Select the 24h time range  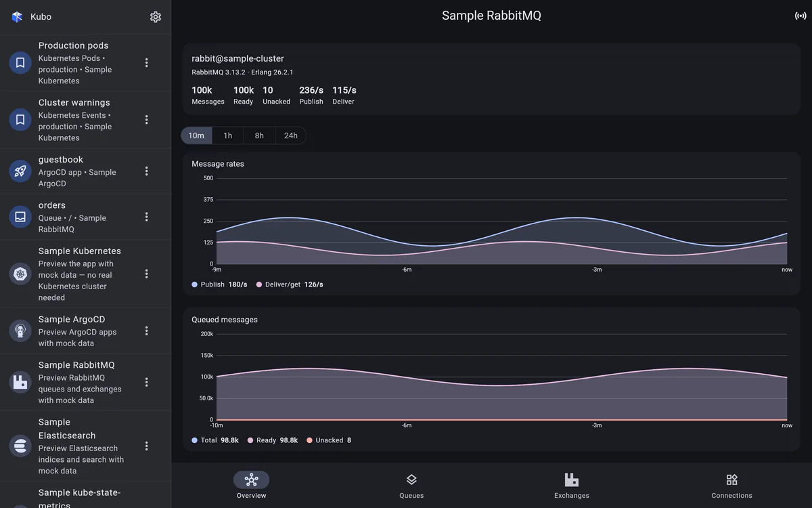click(291, 135)
